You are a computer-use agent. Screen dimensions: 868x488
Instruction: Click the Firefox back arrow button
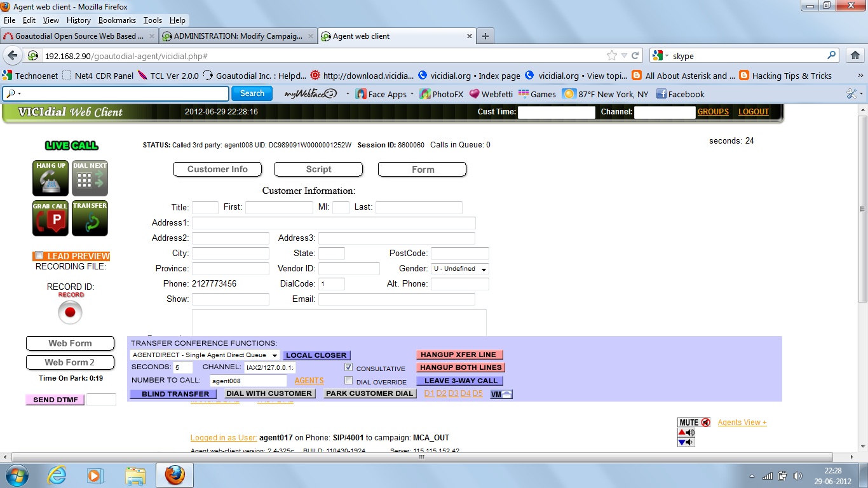point(12,55)
